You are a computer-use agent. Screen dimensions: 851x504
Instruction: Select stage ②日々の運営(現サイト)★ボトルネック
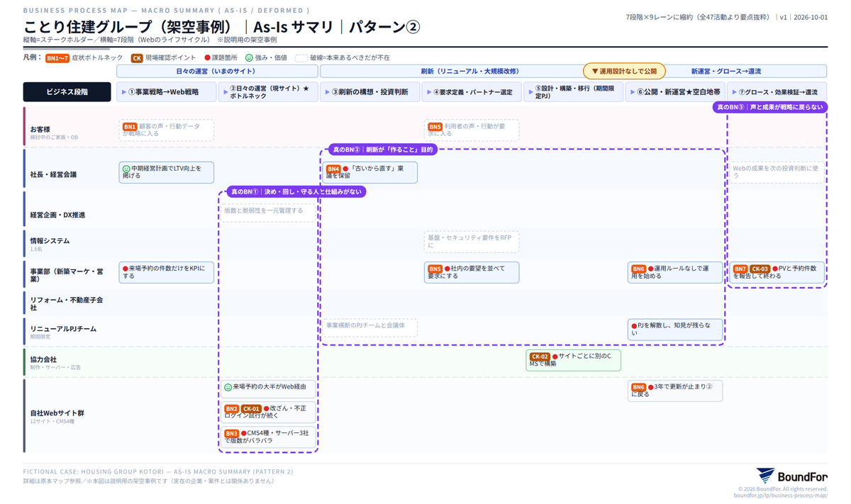tap(268, 92)
